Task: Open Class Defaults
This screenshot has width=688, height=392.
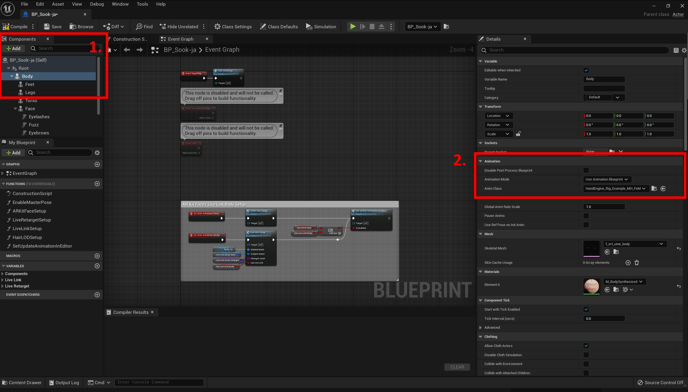Action: click(279, 27)
